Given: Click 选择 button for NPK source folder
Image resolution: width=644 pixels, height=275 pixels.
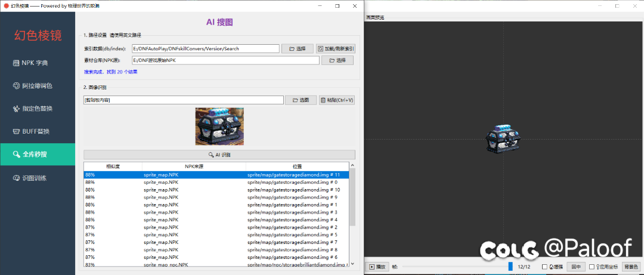Looking at the screenshot, I should (x=337, y=60).
